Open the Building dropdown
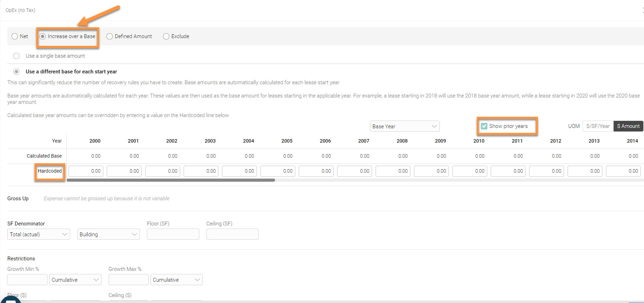 [x=108, y=234]
